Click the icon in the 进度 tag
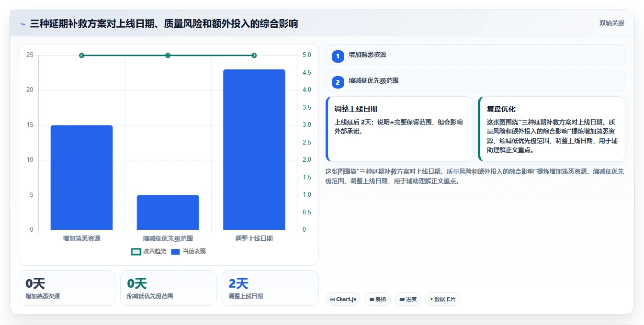The image size is (644, 325). click(x=402, y=300)
